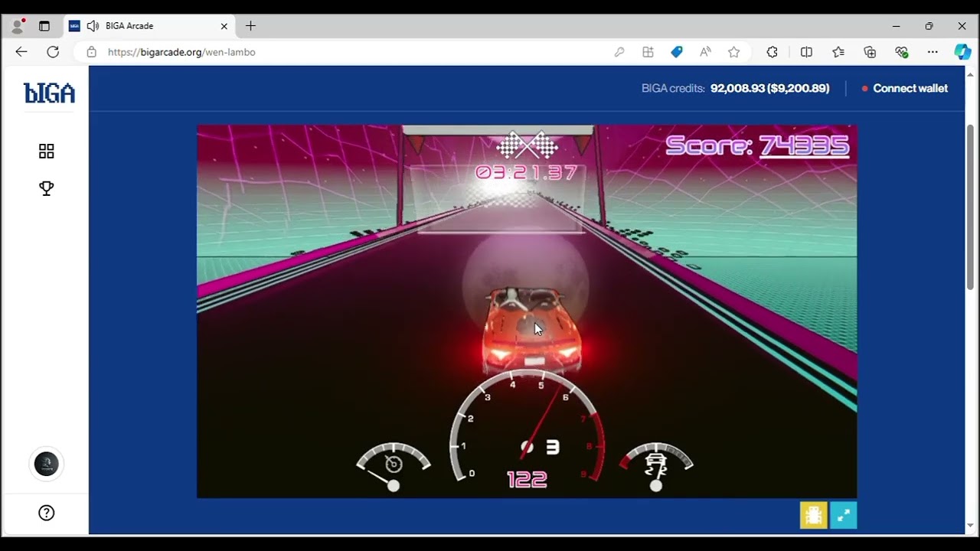Add this page to favorites
The width and height of the screenshot is (980, 551).
tap(734, 52)
